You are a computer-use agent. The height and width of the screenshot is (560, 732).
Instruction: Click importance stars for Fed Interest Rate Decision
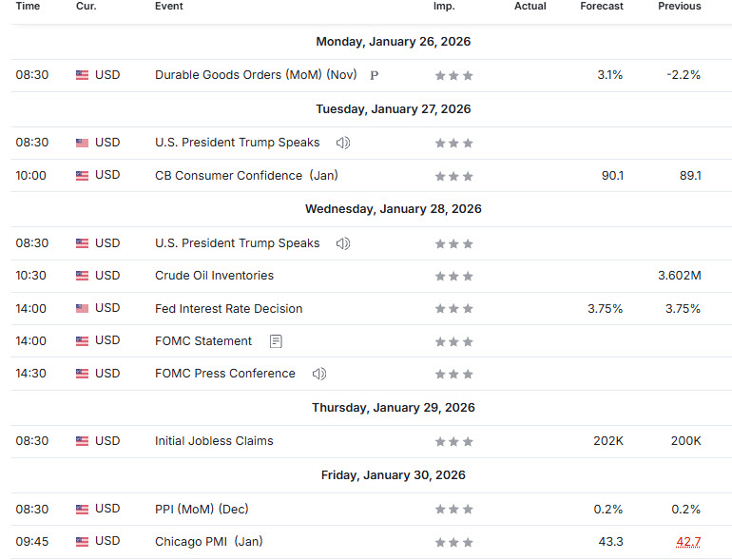(x=453, y=309)
